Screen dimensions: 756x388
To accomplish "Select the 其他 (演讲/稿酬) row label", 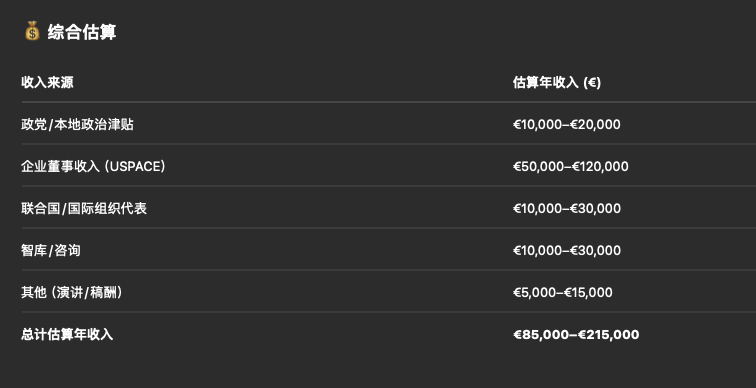I will pyautogui.click(x=72, y=292).
